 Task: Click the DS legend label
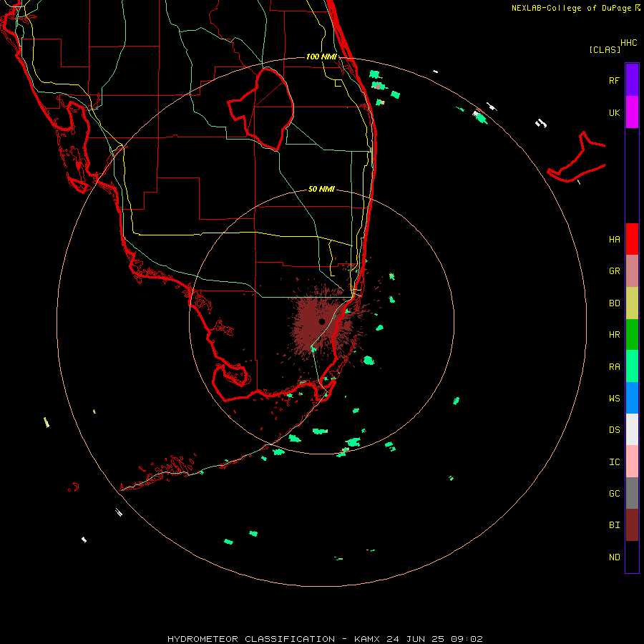[x=614, y=430]
